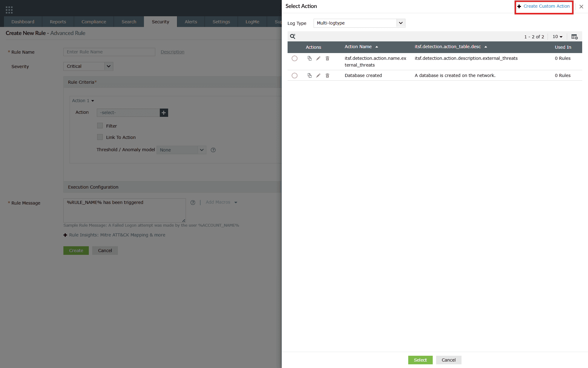The image size is (588, 368).
Task: Select the Database created radio button
Action: (294, 75)
